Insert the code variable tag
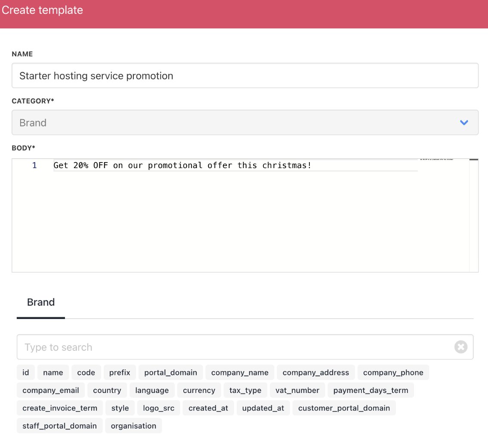This screenshot has width=488, height=448. (86, 372)
